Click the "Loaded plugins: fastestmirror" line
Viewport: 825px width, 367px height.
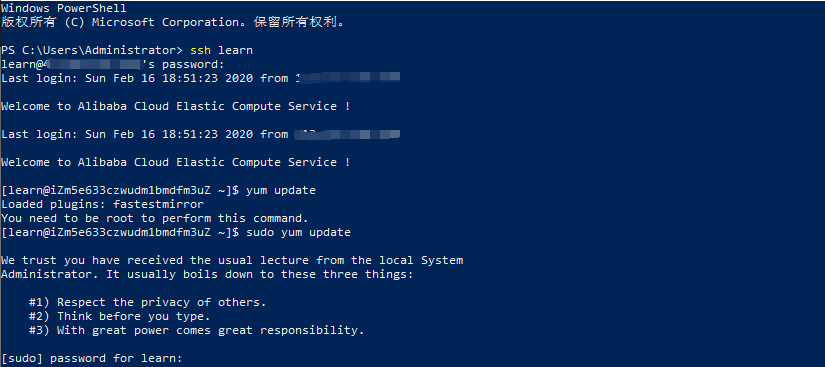(x=102, y=204)
